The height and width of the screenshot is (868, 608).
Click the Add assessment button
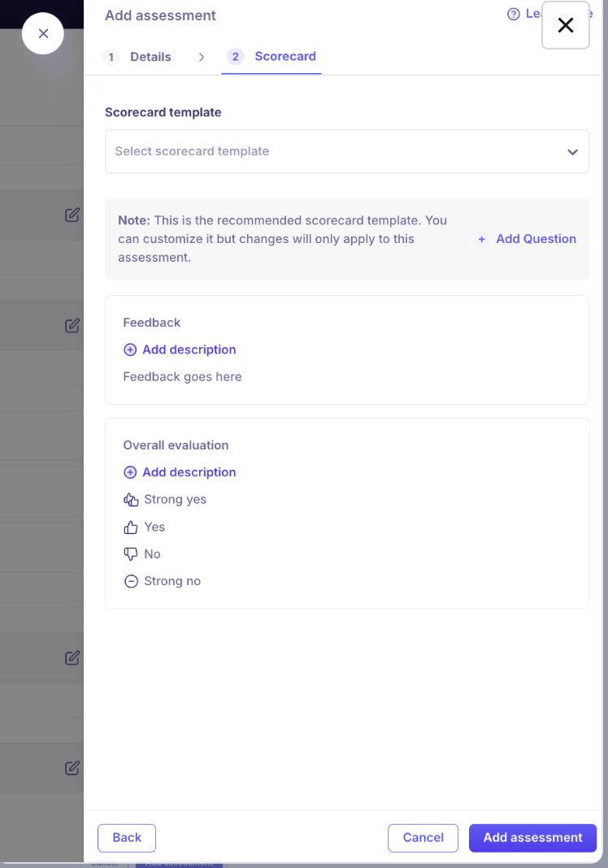532,838
